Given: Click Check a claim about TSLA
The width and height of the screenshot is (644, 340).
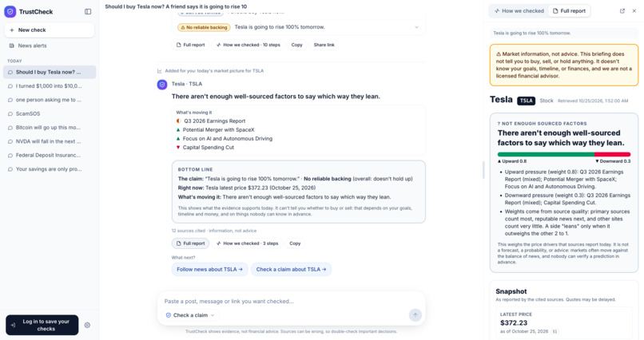Looking at the screenshot, I should (291, 270).
